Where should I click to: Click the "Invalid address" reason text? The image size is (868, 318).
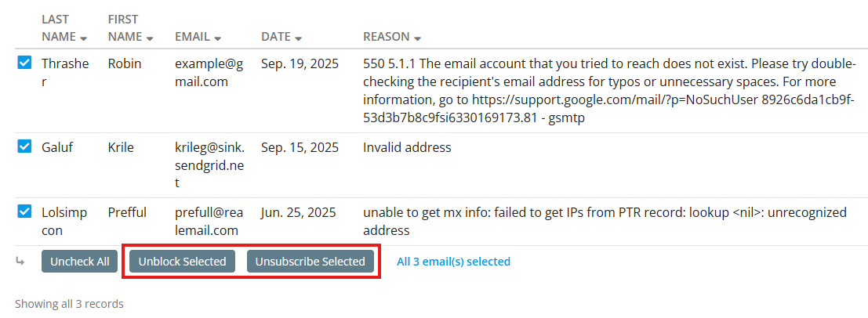click(407, 147)
